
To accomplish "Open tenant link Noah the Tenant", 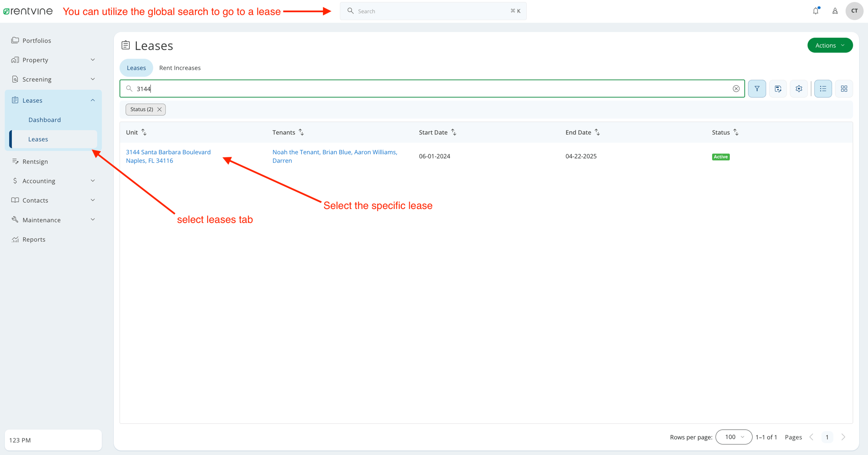I will click(296, 152).
